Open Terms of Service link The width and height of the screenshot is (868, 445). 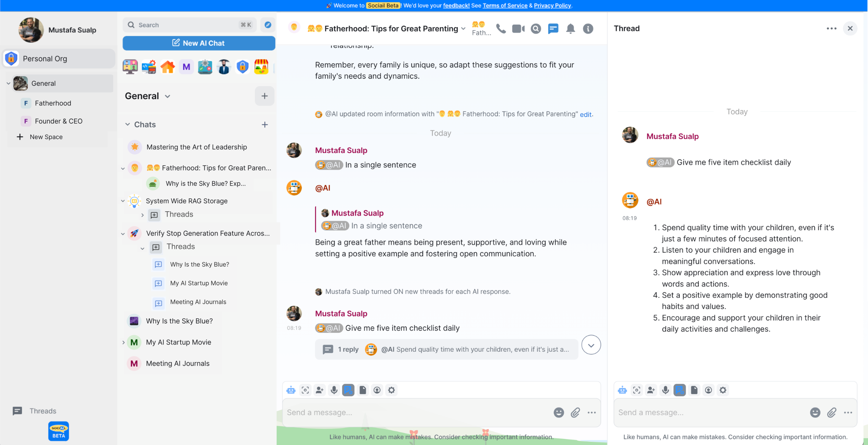click(505, 5)
